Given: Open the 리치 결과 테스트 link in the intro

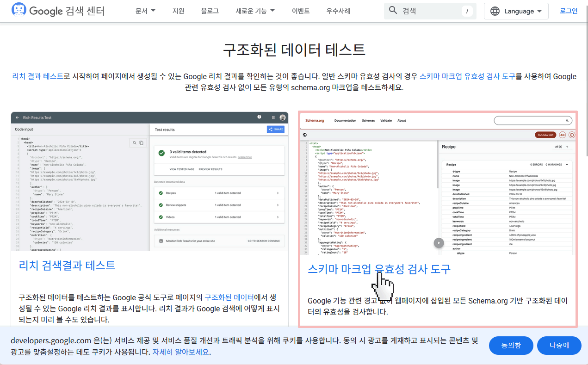Looking at the screenshot, I should click(37, 76).
